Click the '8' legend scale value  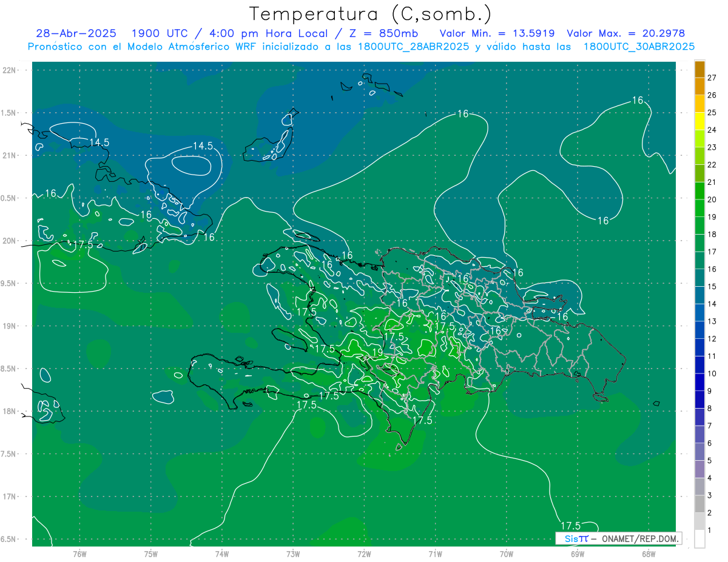tap(710, 408)
